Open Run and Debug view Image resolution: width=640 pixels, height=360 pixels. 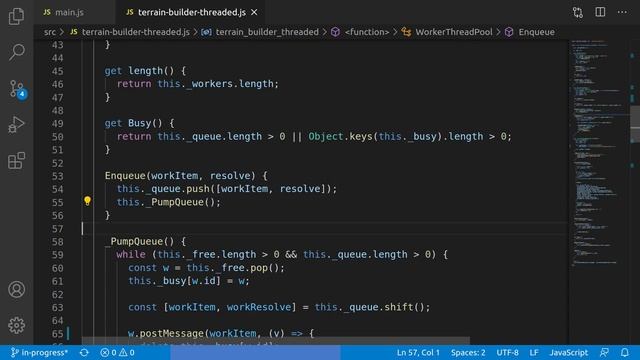[x=16, y=124]
